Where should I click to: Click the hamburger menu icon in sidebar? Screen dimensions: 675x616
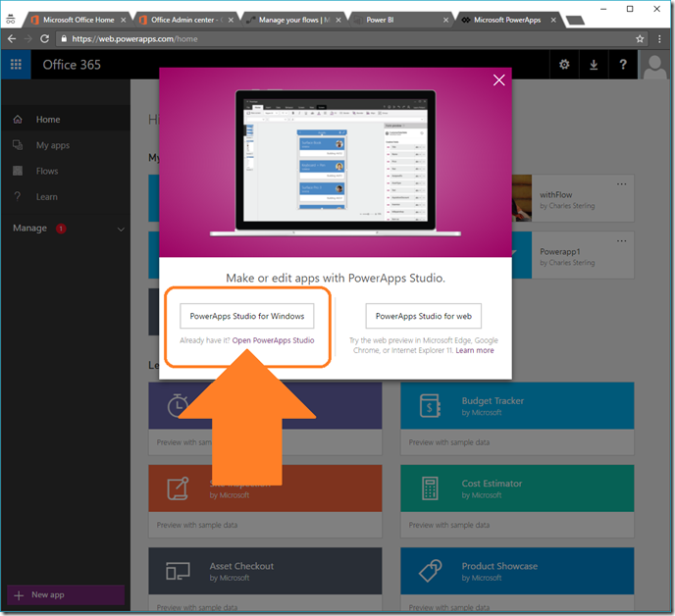16,94
